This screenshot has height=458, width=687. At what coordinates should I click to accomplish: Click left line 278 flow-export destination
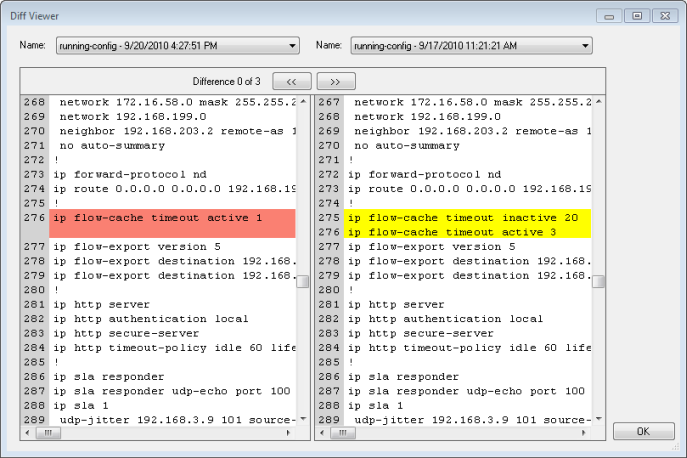[174, 261]
